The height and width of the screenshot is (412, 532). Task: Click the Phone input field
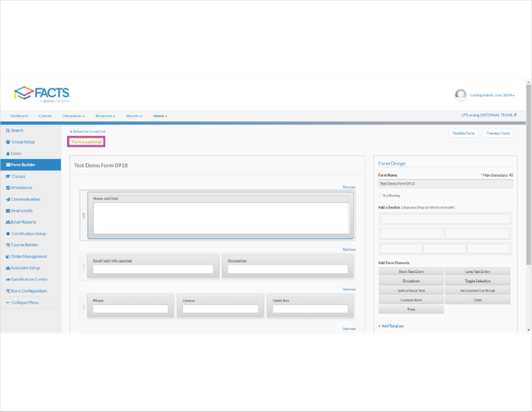tap(131, 309)
